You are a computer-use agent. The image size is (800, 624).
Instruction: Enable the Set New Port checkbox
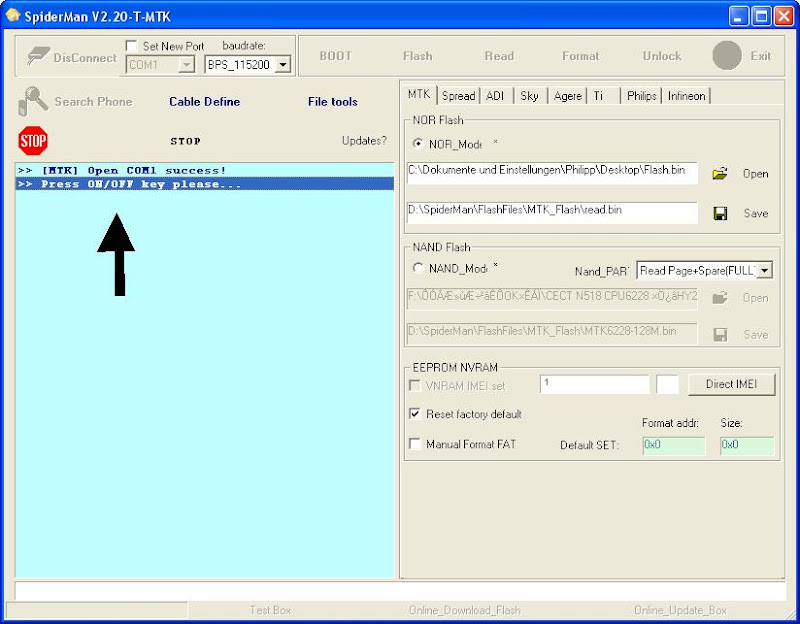pyautogui.click(x=132, y=47)
